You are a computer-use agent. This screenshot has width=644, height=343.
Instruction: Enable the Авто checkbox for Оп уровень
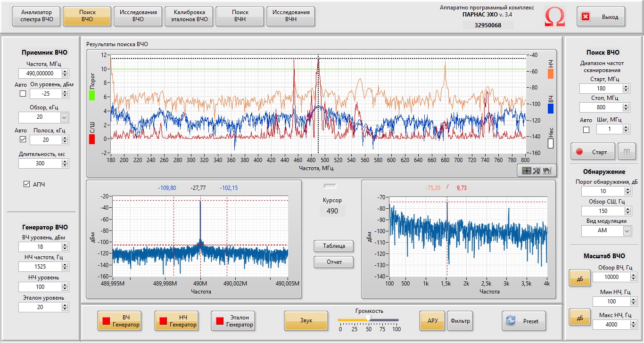tap(23, 93)
